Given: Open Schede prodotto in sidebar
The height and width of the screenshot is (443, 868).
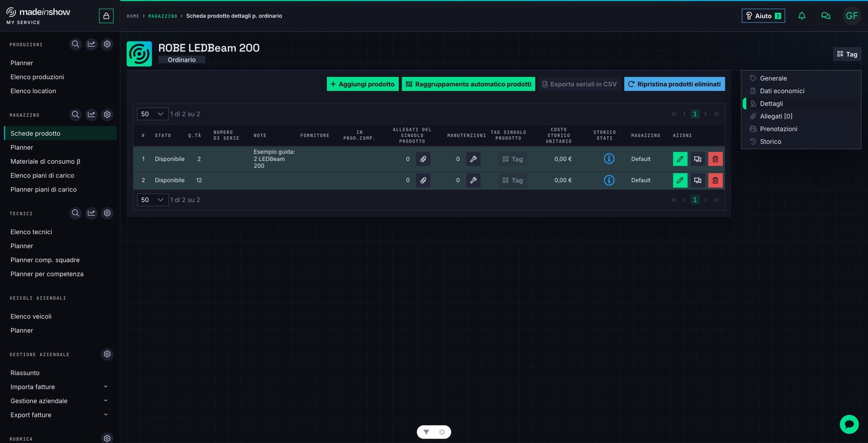Looking at the screenshot, I should (x=60, y=133).
